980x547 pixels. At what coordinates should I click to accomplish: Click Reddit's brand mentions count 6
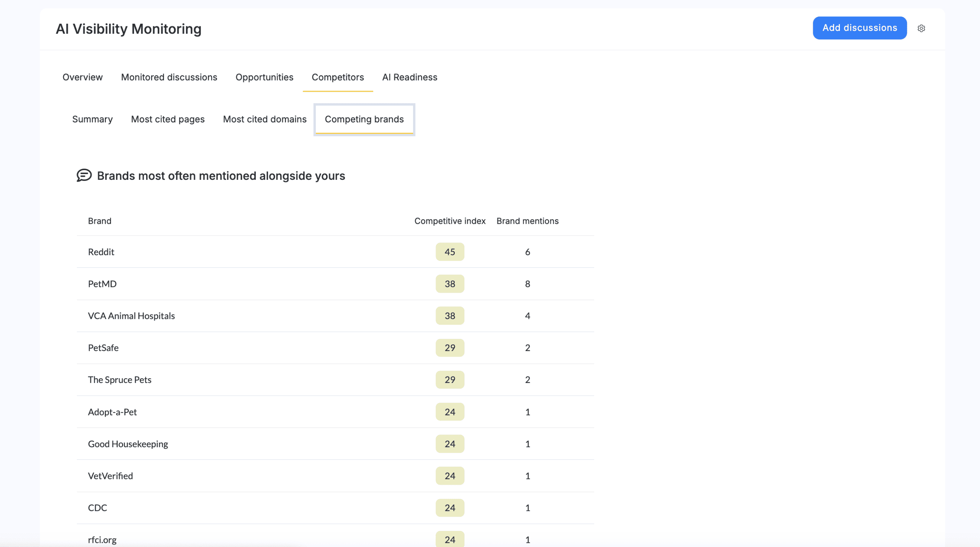(x=528, y=252)
